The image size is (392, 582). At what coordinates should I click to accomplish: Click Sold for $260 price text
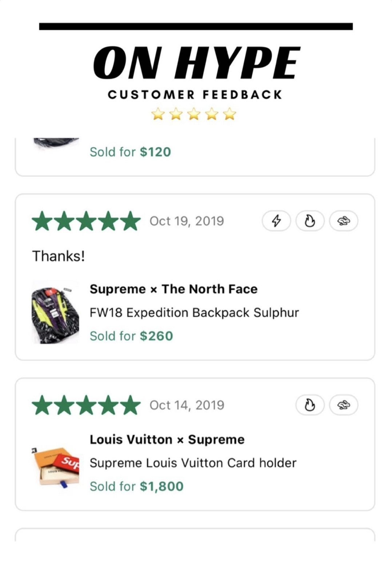click(131, 336)
